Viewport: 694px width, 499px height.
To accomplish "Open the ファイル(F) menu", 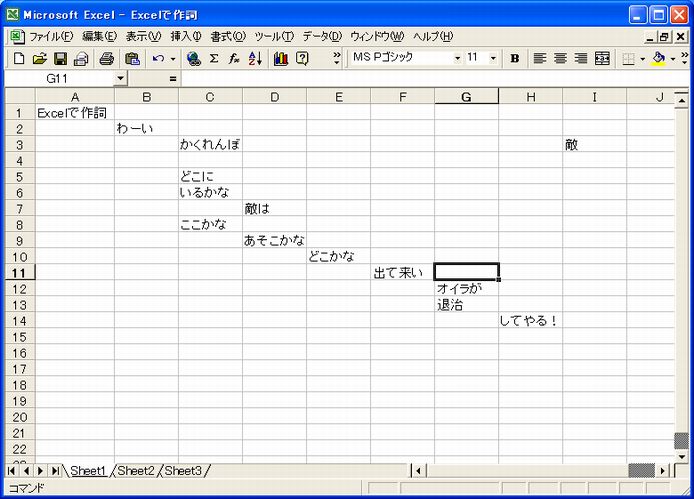I will point(51,36).
